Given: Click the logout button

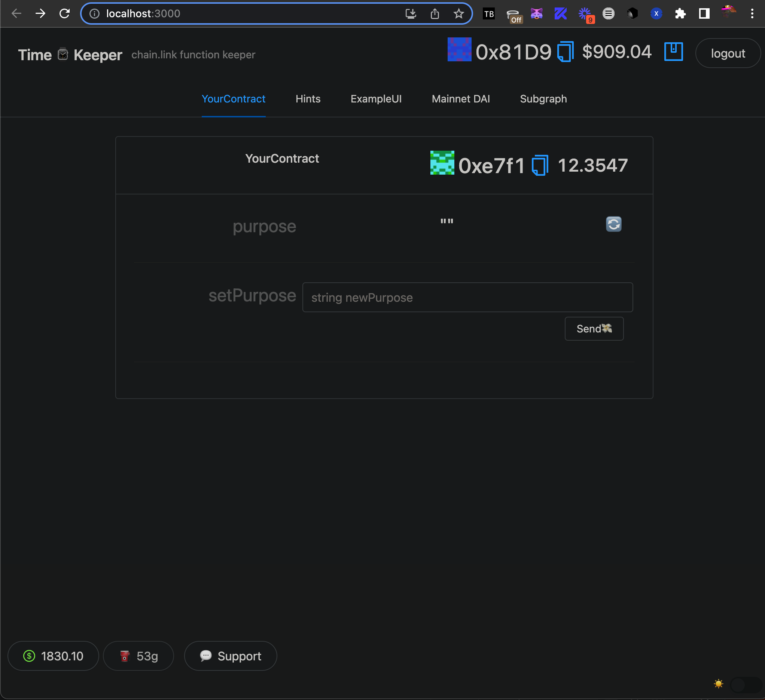Looking at the screenshot, I should [x=728, y=53].
